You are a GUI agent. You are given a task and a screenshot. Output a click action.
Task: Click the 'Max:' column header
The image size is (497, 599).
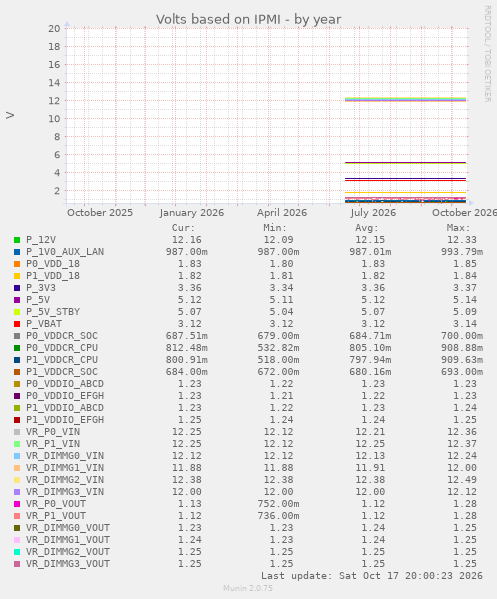[458, 228]
